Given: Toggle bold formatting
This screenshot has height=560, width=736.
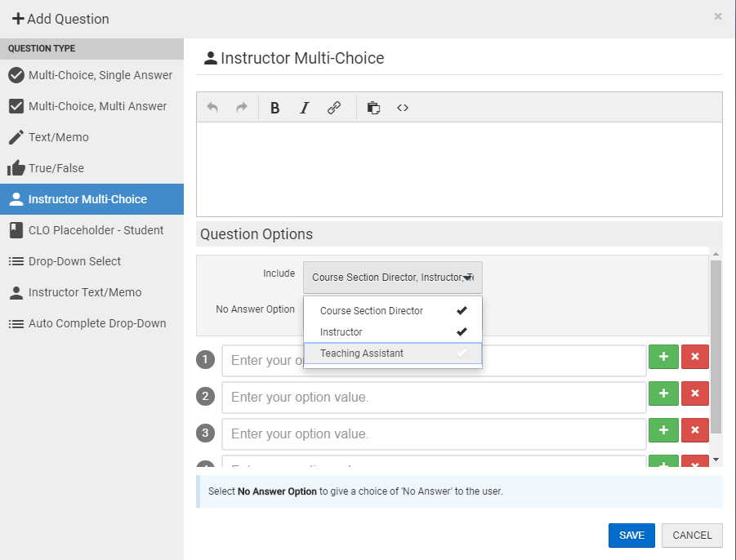Looking at the screenshot, I should (x=275, y=108).
